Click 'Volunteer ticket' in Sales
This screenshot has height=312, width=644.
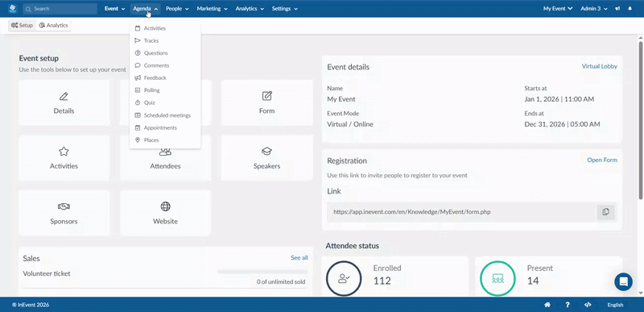tap(47, 273)
